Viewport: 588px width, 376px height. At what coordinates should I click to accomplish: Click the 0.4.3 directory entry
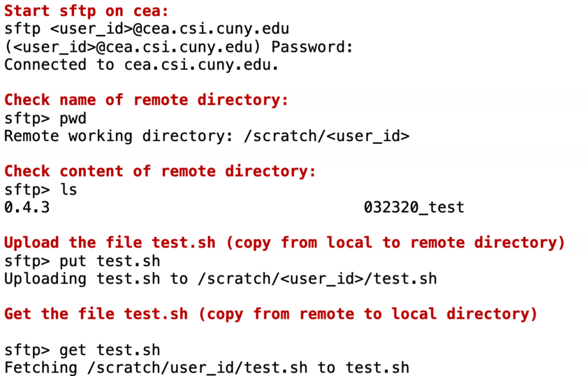(27, 208)
